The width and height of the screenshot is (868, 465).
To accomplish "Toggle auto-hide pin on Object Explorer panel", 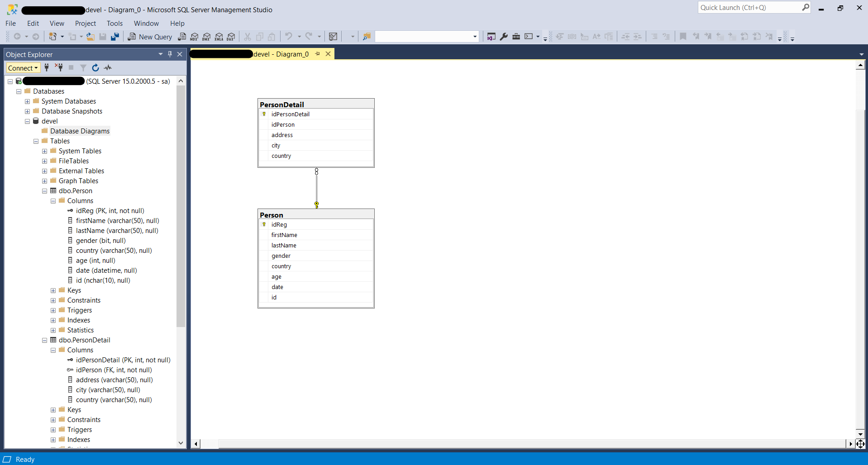I will click(170, 54).
